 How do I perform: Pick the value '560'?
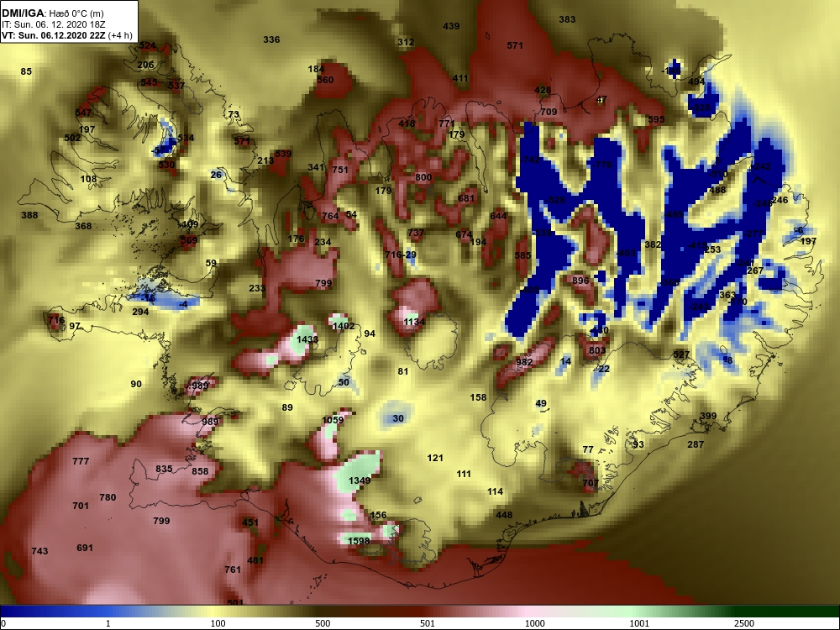click(325, 81)
